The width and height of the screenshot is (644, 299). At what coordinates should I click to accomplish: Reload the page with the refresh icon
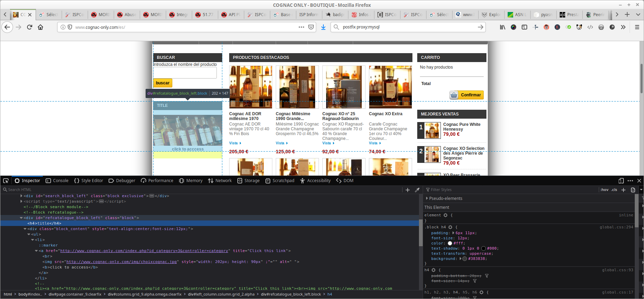click(x=29, y=27)
